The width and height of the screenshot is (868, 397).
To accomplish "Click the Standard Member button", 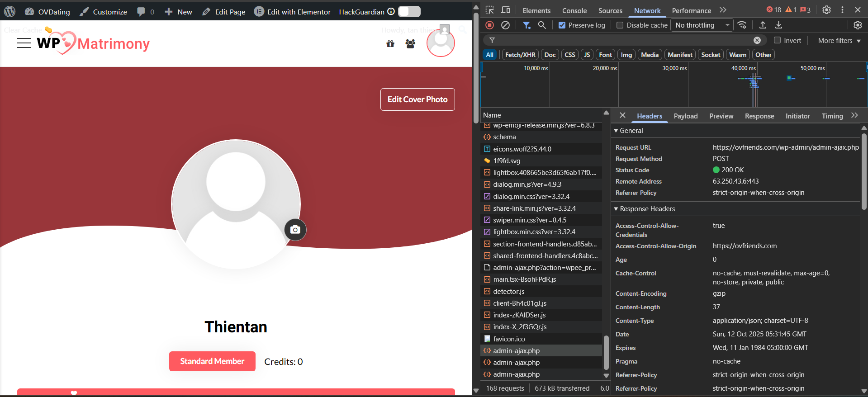I will (212, 361).
